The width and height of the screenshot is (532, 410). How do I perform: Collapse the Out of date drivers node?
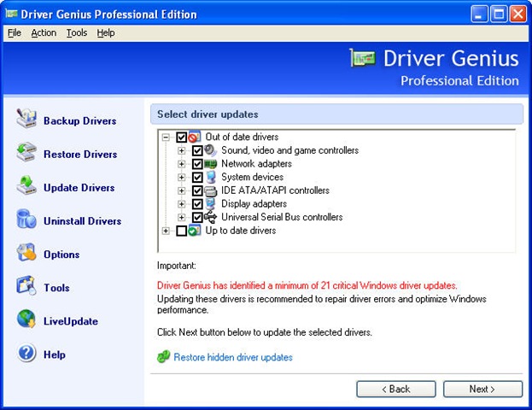pos(166,138)
